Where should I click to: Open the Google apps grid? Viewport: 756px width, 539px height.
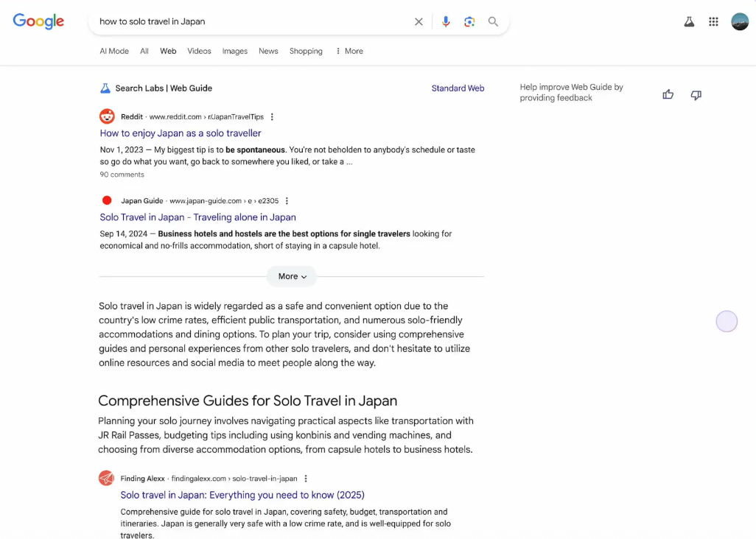coord(713,21)
